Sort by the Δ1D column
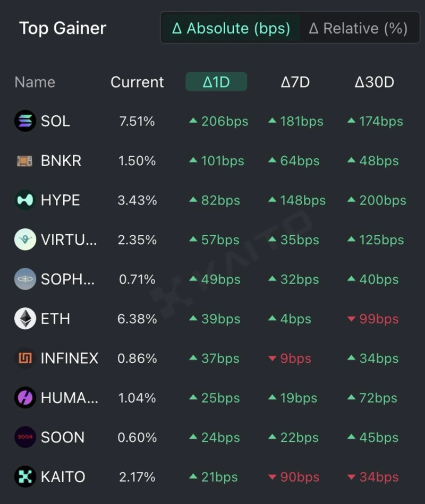This screenshot has height=504, width=425. pos(216,82)
